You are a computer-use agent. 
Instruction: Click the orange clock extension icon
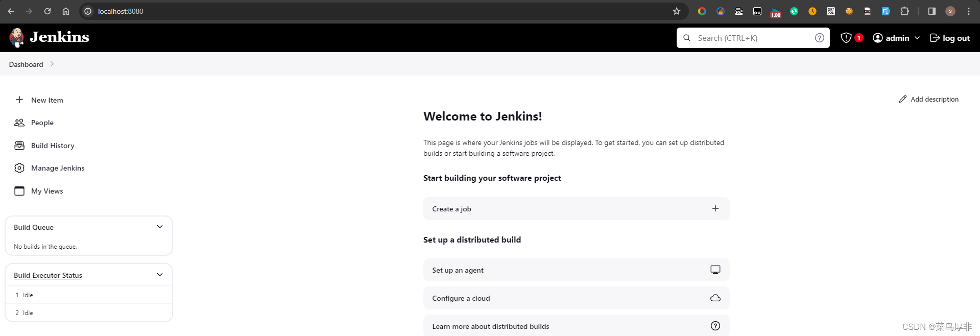pyautogui.click(x=812, y=11)
